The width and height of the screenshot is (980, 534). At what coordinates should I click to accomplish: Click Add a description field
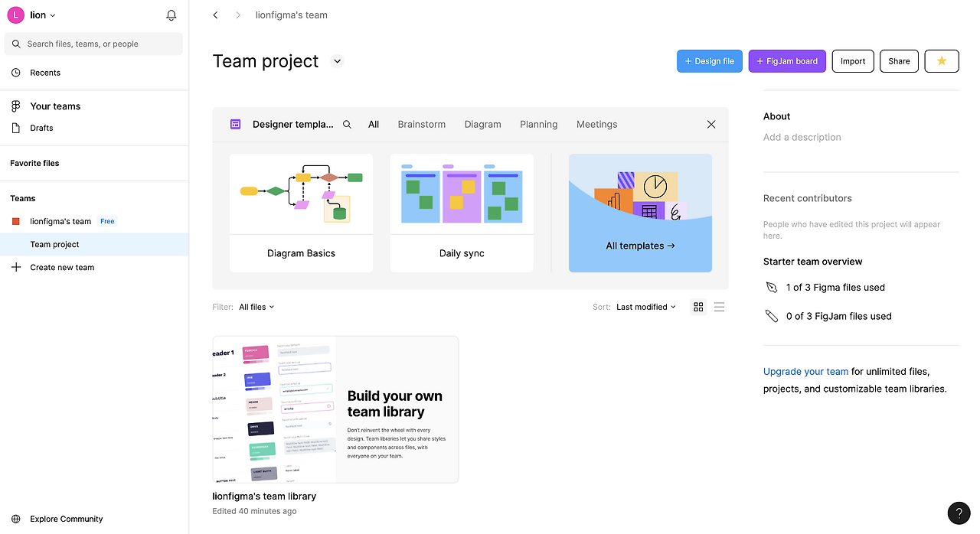point(802,137)
